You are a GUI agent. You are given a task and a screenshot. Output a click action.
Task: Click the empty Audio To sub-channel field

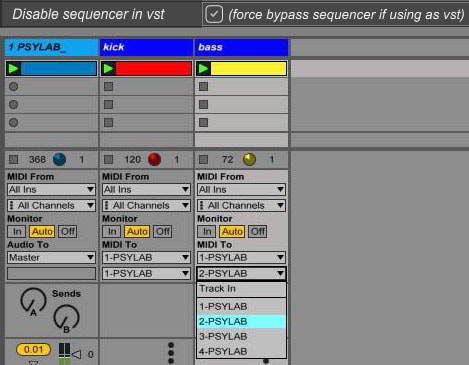[x=51, y=273]
